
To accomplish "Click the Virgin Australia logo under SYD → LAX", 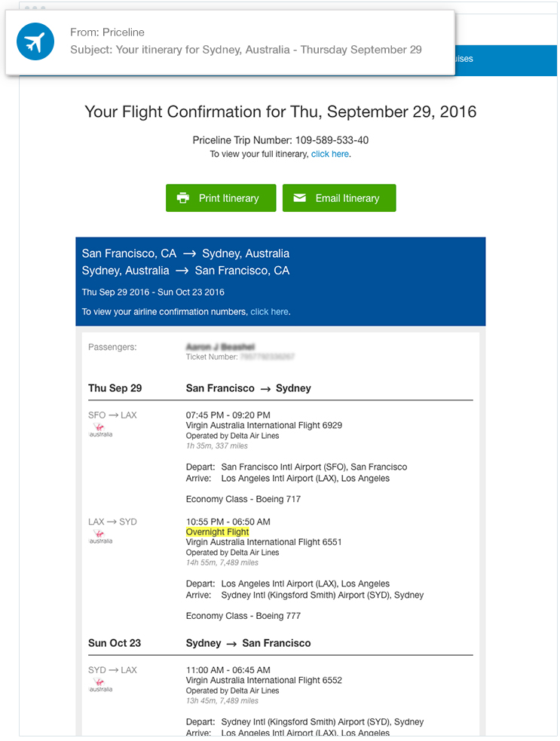I will pyautogui.click(x=99, y=685).
